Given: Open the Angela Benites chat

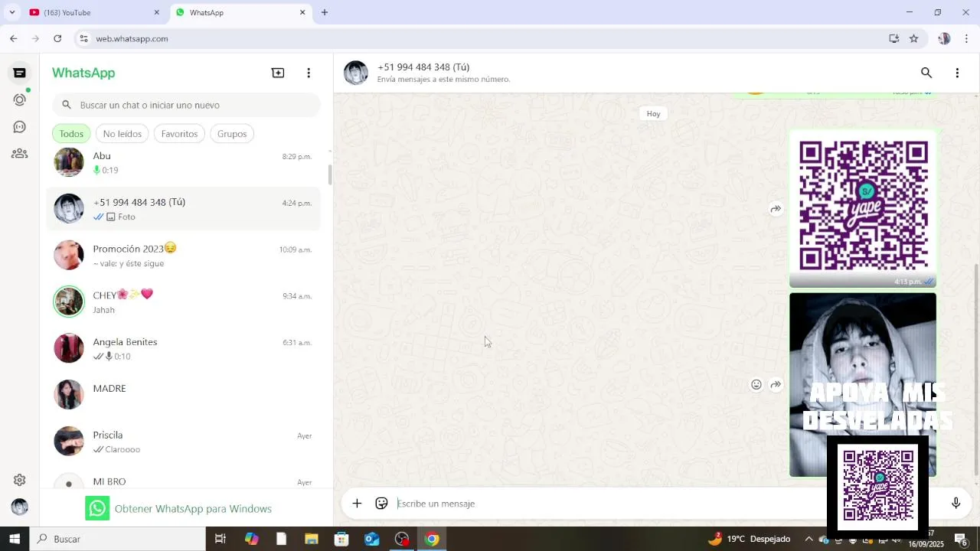Looking at the screenshot, I should pyautogui.click(x=184, y=348).
